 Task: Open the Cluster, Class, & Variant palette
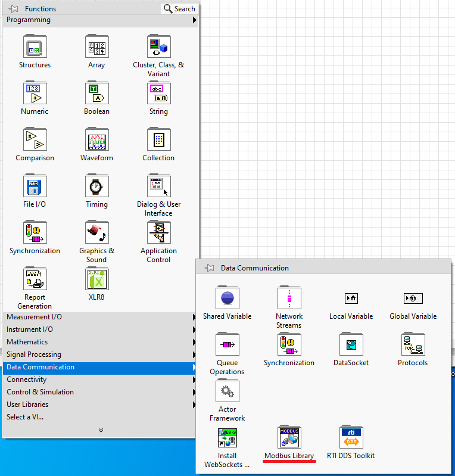[159, 46]
